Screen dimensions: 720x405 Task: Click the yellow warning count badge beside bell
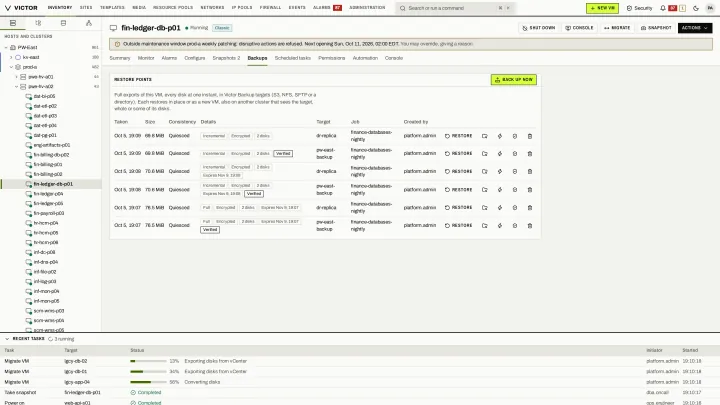point(682,8)
